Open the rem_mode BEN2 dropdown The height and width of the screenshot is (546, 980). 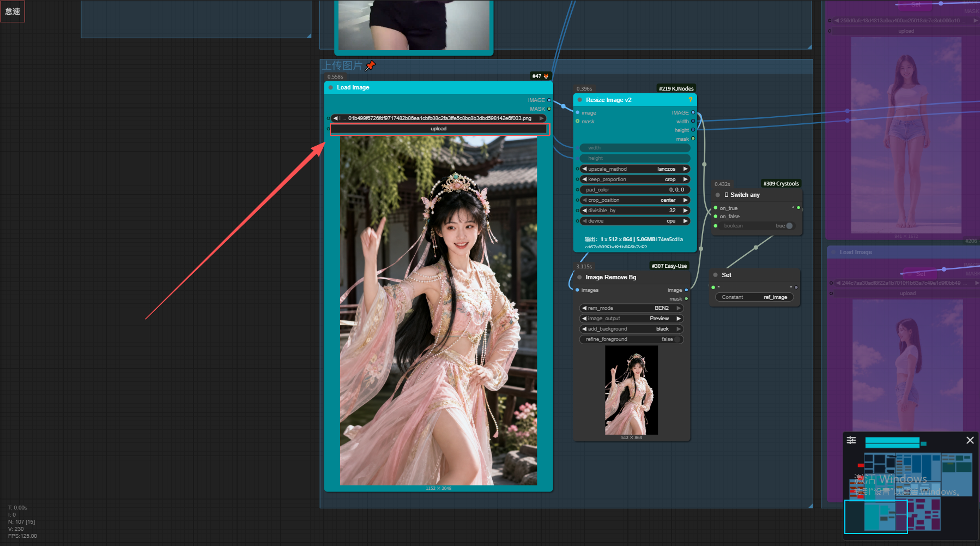(x=631, y=308)
